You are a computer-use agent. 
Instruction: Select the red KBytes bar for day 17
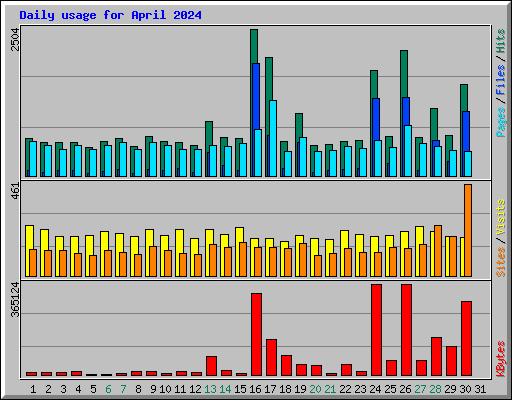[x=271, y=357]
